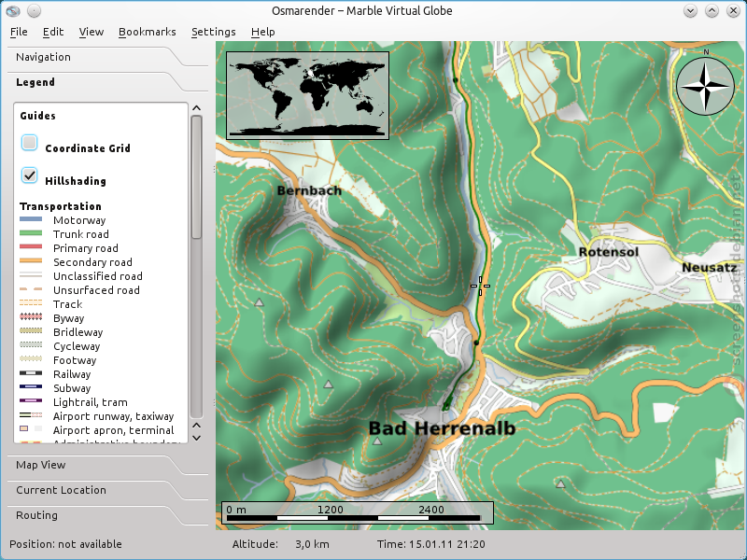Screen dimensions: 747x560
Task: Uncheck the Hillshading checkbox
Action: (30, 175)
